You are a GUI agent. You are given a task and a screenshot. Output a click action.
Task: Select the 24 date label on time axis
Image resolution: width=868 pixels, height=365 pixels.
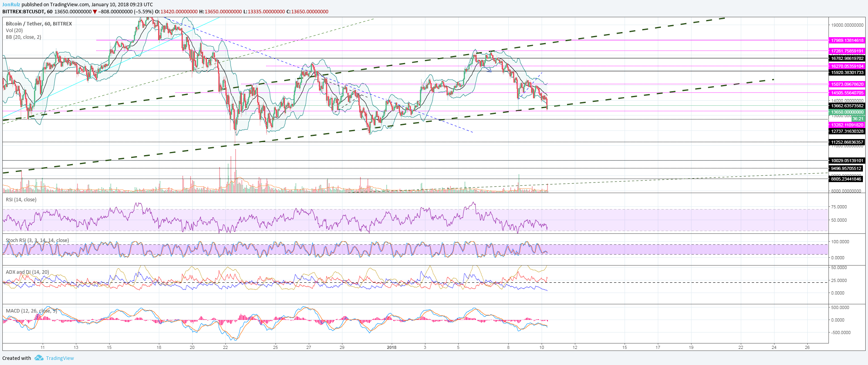[x=774, y=347]
